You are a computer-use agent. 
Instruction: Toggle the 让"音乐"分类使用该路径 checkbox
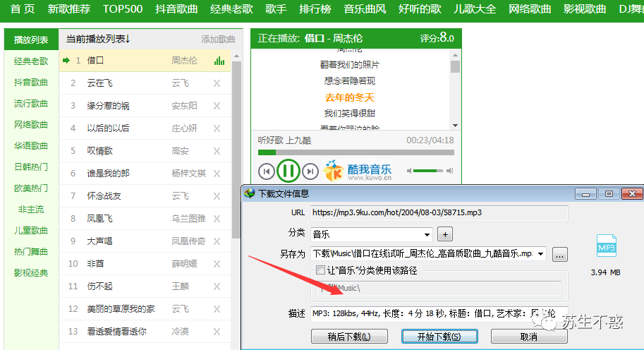click(320, 270)
